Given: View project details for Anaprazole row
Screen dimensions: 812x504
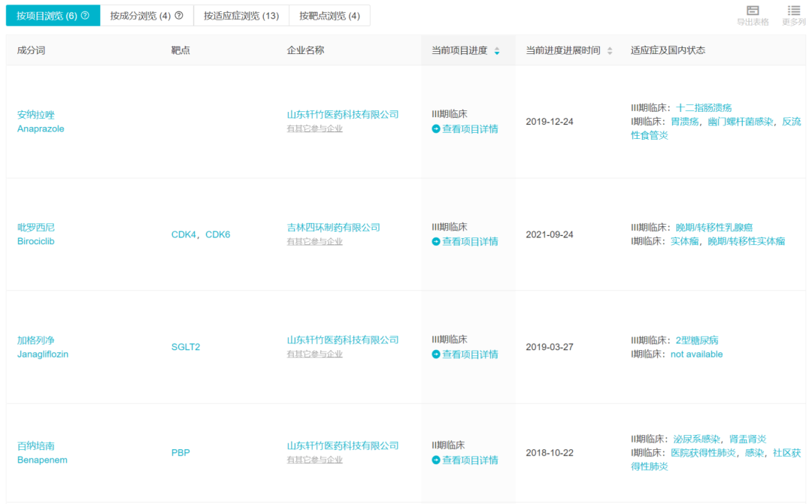Looking at the screenshot, I should click(465, 129).
